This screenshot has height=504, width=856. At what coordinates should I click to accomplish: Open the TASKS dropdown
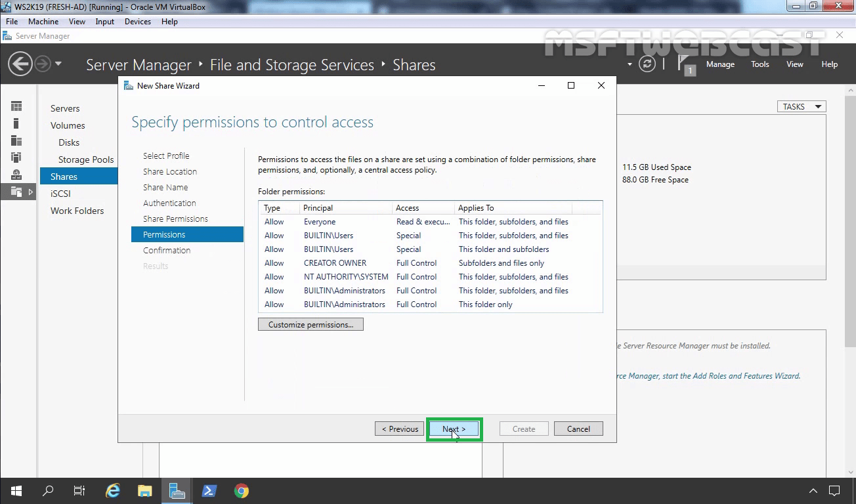pos(800,106)
